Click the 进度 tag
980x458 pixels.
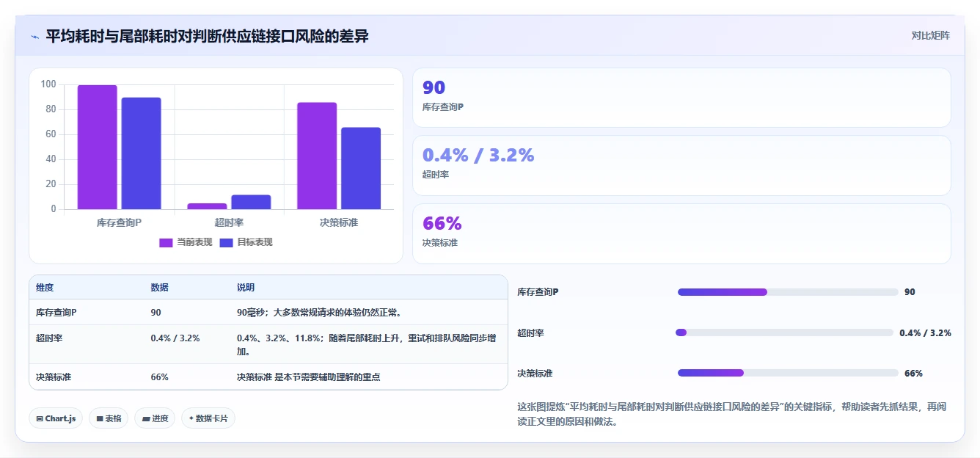point(155,418)
